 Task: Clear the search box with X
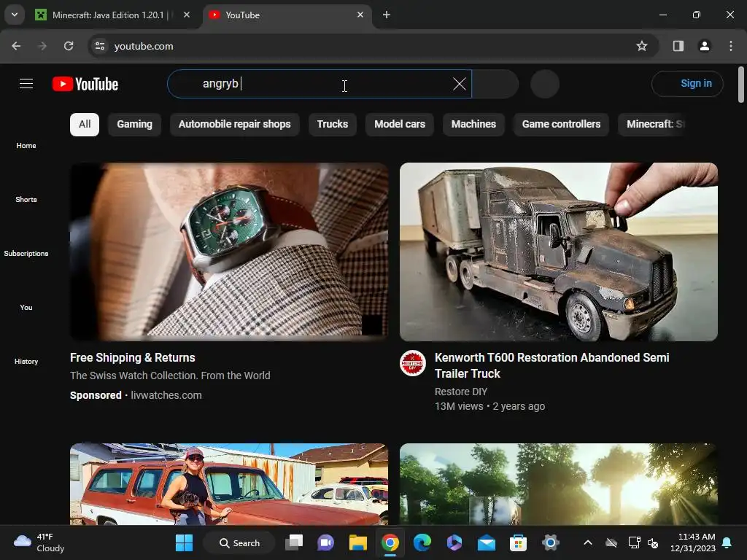coord(460,84)
